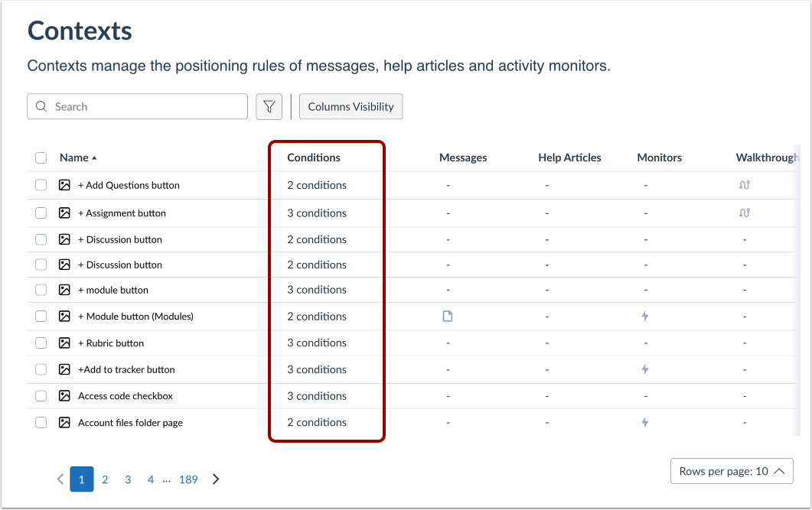Screen dimensions: 812x510
Task: Click image icon beside Account files folder page
Action: pyautogui.click(x=64, y=423)
